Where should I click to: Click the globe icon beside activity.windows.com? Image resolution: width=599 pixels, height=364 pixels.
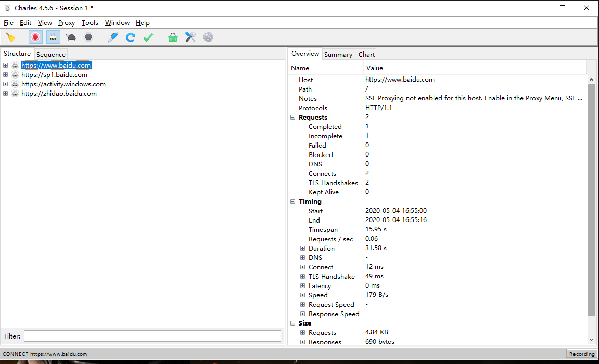(x=15, y=84)
